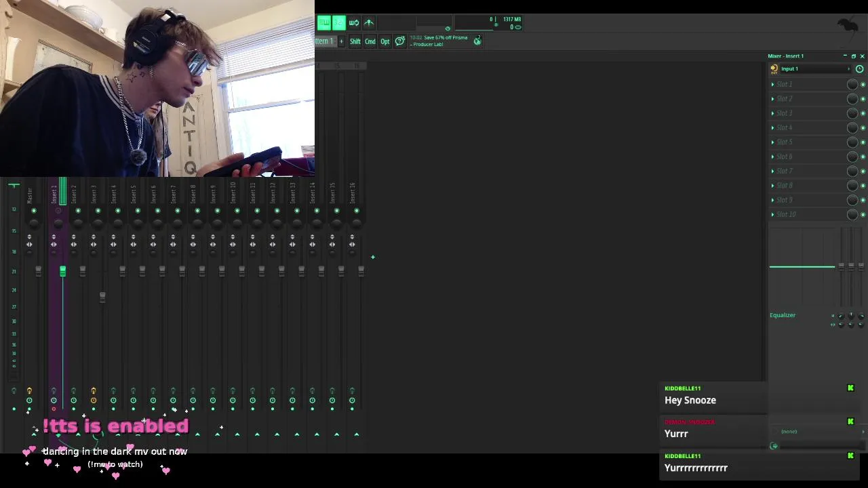Image resolution: width=868 pixels, height=488 pixels.
Task: Click the loop record icon in toolbar
Action: 354,23
